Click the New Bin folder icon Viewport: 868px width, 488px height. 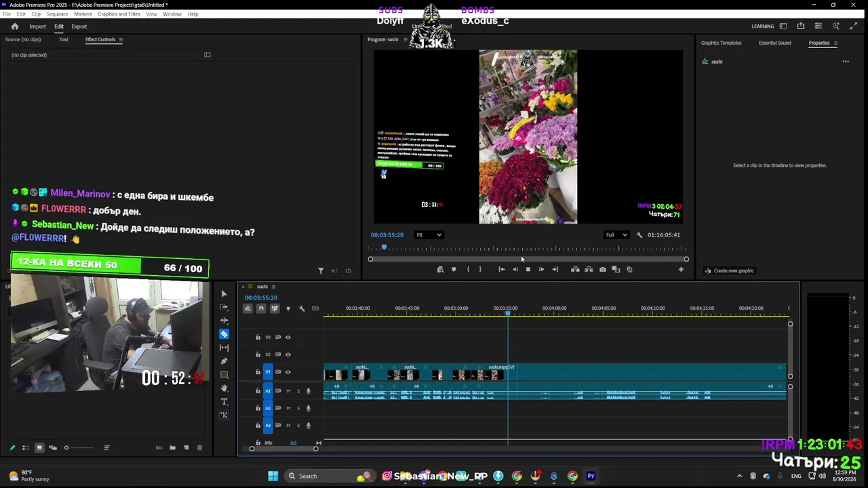point(172,448)
